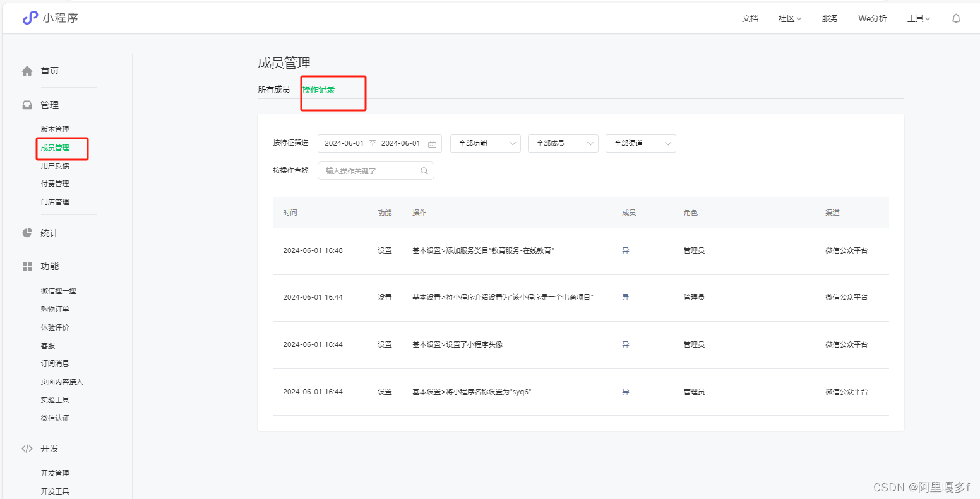
Task: Click 文档 in the top navigation
Action: (x=750, y=18)
